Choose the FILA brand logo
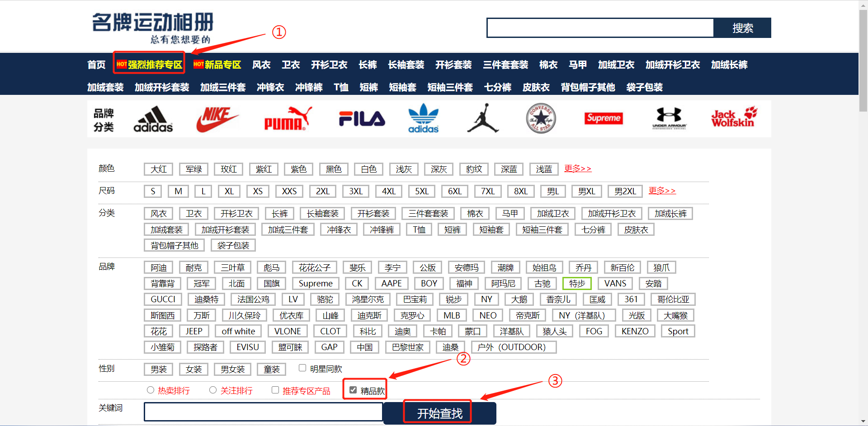Image resolution: width=868 pixels, height=426 pixels. coord(362,119)
